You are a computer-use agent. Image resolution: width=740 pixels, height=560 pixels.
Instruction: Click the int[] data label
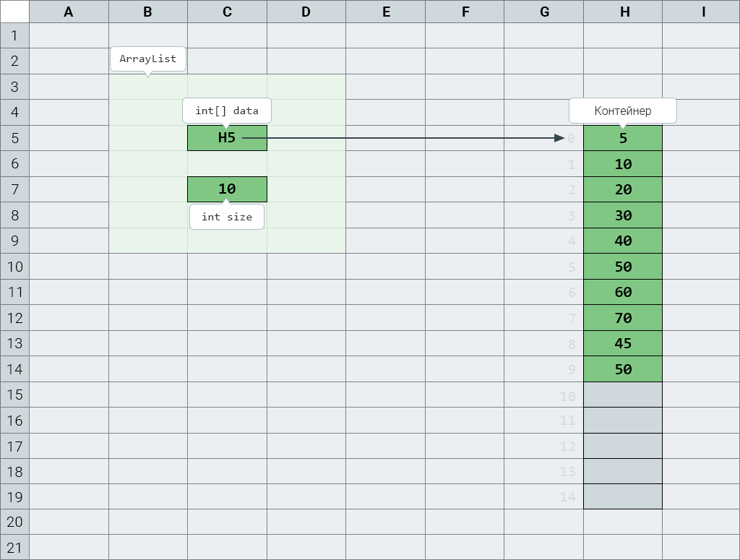[x=227, y=111]
